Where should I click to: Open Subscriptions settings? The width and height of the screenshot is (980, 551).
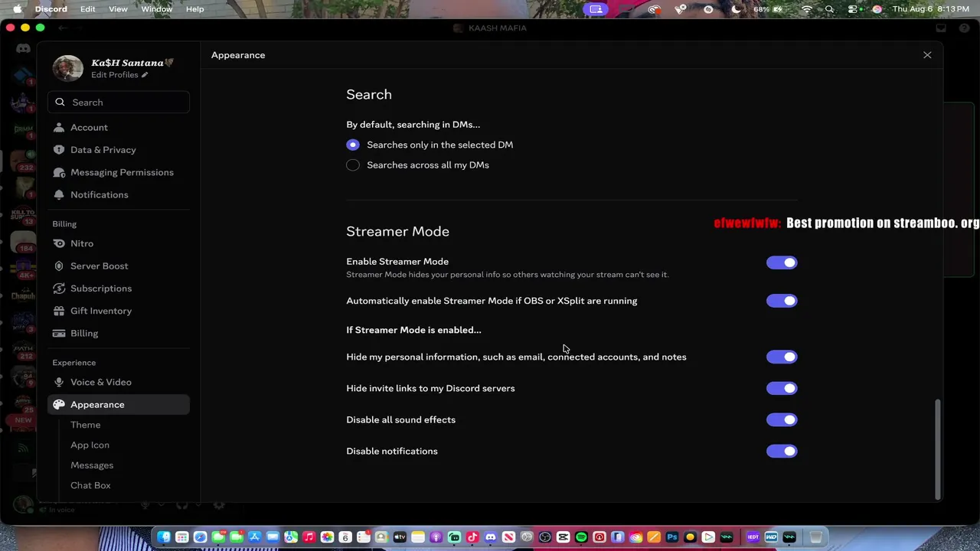[x=119, y=289]
